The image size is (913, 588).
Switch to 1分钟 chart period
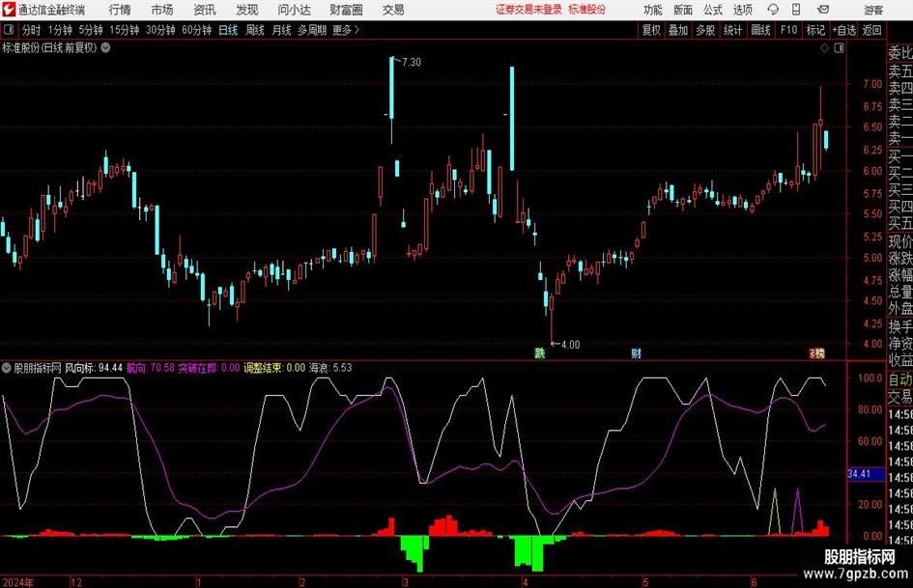click(x=60, y=30)
